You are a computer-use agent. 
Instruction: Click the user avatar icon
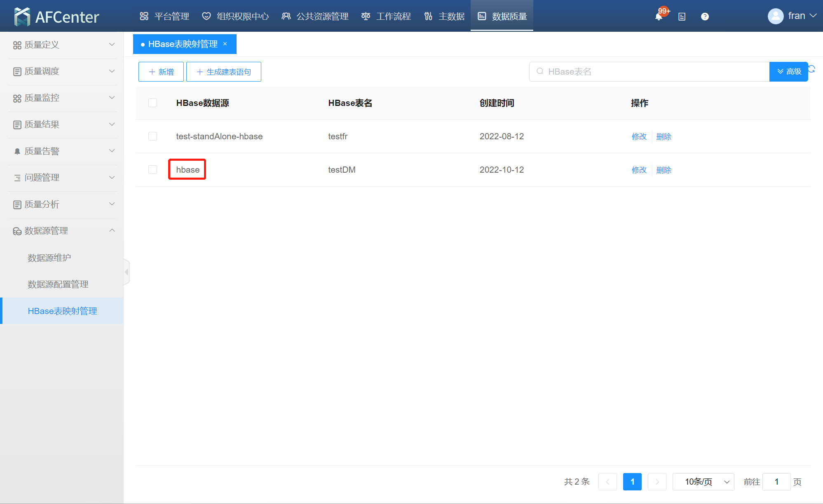tap(775, 16)
